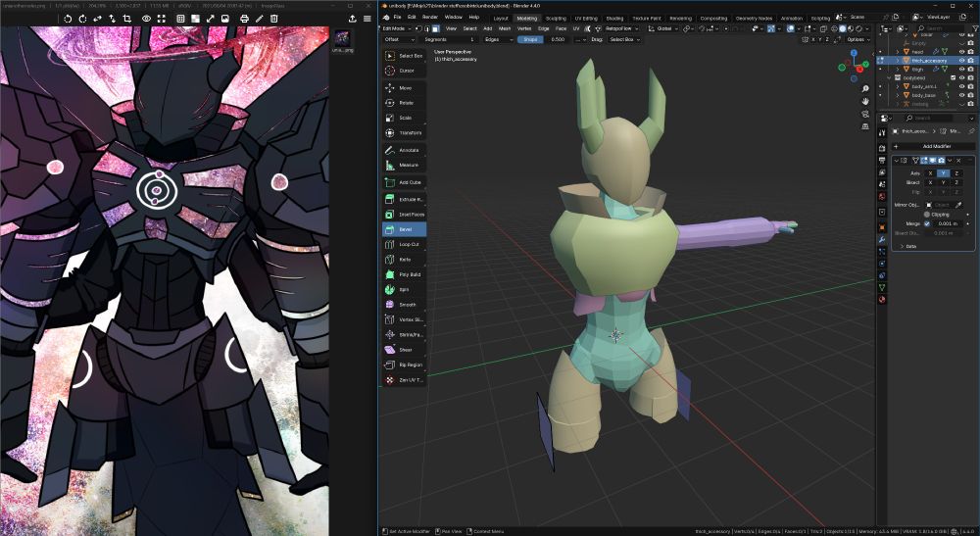This screenshot has width=980, height=536.
Task: Delete the image with trash icon
Action: (x=273, y=19)
